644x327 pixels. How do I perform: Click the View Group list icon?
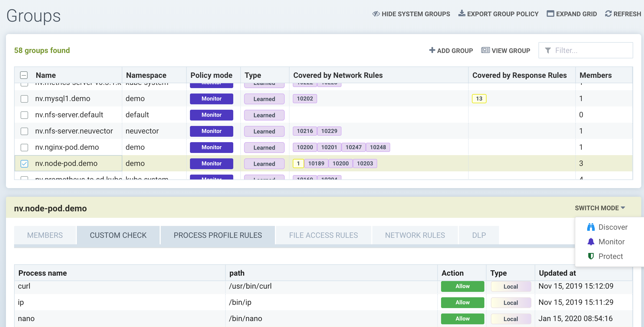(x=485, y=50)
